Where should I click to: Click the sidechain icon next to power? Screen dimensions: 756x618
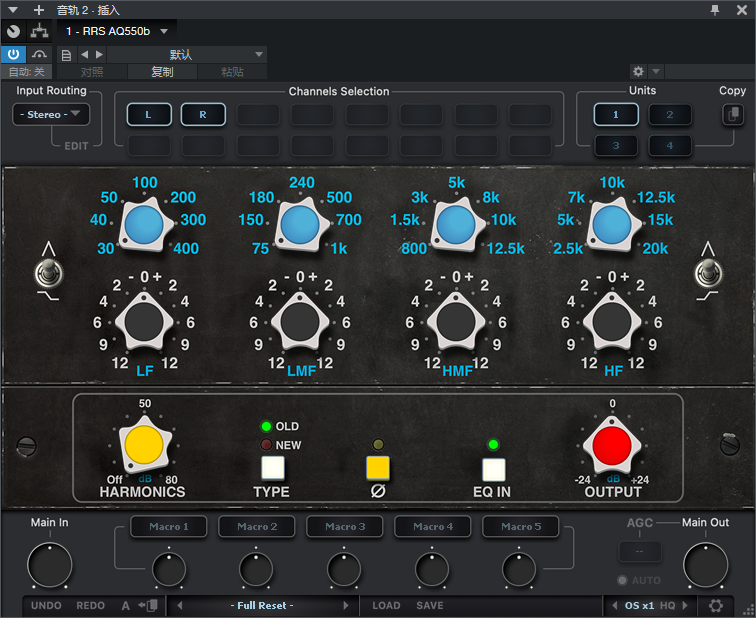pos(40,54)
